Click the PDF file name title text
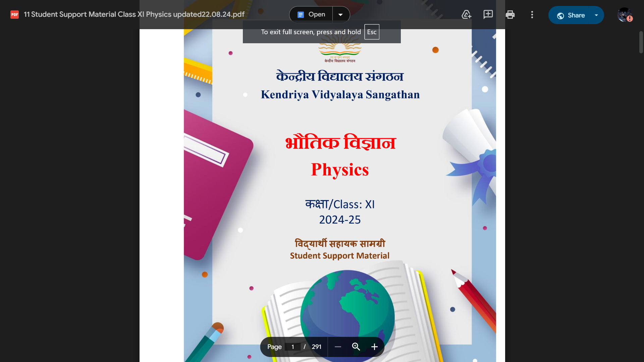The width and height of the screenshot is (644, 362). 134,14
